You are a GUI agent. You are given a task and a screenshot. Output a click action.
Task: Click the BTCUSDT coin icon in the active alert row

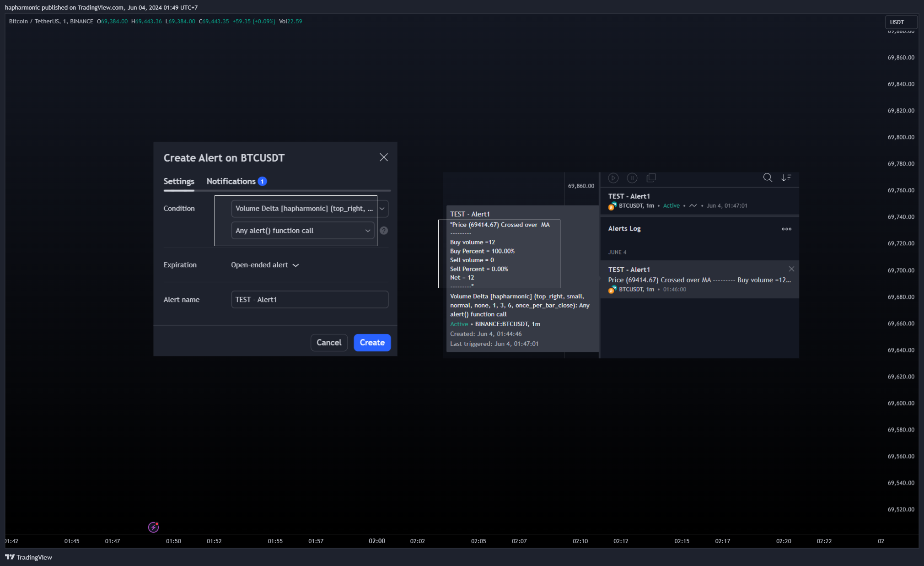(x=612, y=206)
